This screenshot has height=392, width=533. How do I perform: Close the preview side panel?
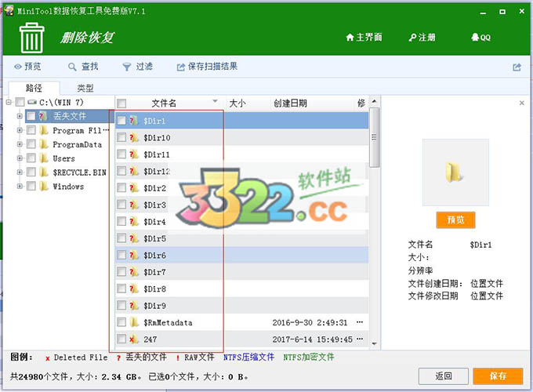[x=521, y=103]
